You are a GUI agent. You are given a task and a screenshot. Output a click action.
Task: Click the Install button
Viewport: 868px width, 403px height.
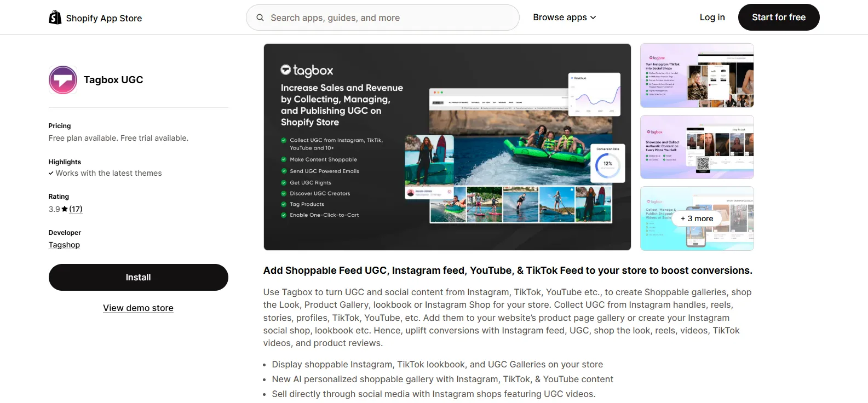click(x=138, y=278)
